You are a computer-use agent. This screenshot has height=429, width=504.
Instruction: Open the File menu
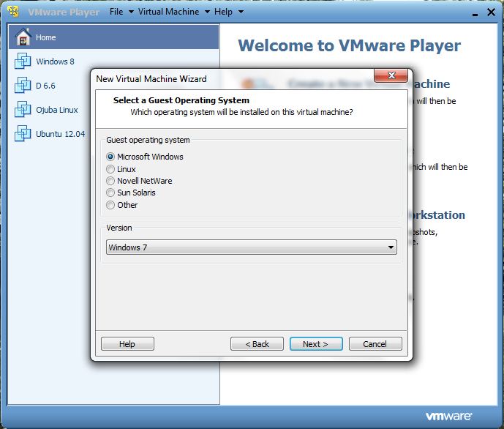click(116, 12)
